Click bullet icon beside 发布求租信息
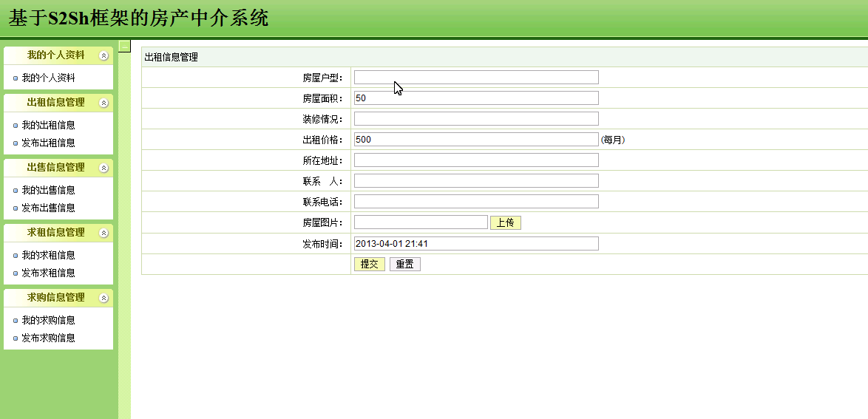The height and width of the screenshot is (419, 868). (x=16, y=273)
